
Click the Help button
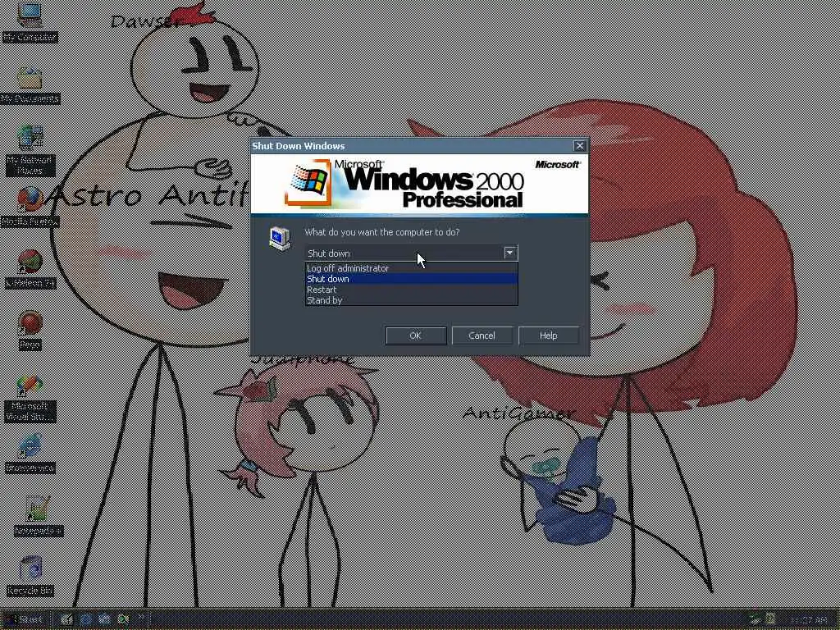(x=549, y=336)
